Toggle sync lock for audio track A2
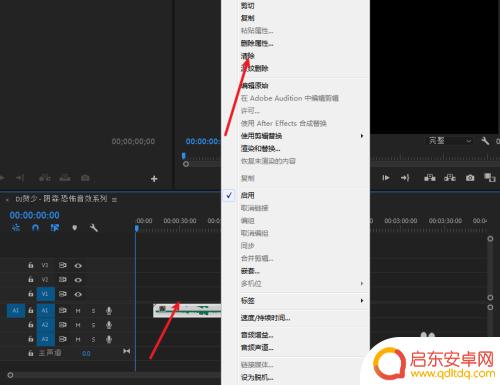The width and height of the screenshot is (500, 385). click(62, 325)
